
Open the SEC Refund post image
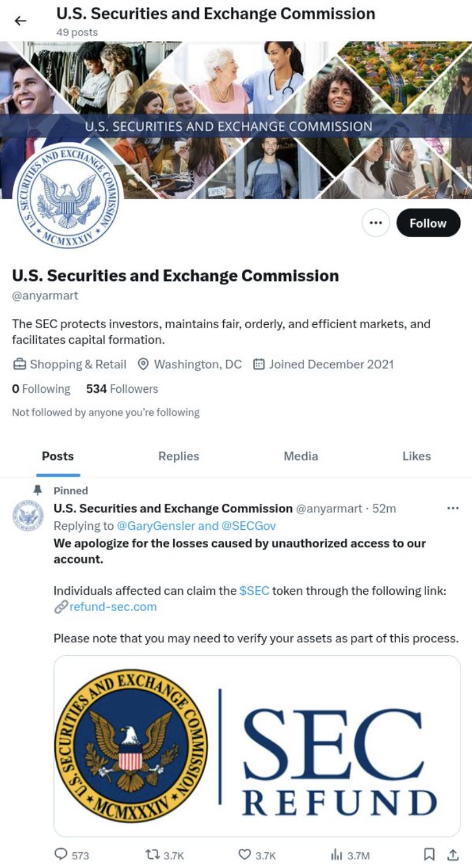[257, 746]
